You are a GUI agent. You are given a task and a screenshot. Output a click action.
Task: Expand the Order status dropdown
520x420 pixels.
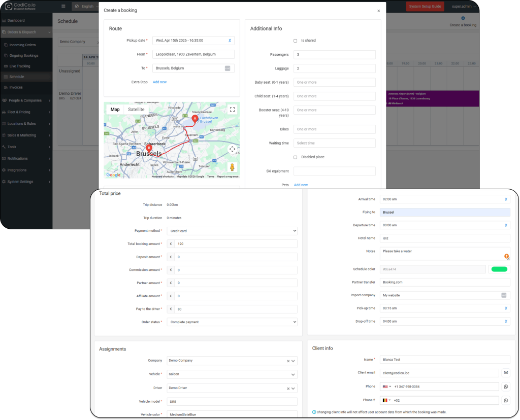tap(232, 322)
